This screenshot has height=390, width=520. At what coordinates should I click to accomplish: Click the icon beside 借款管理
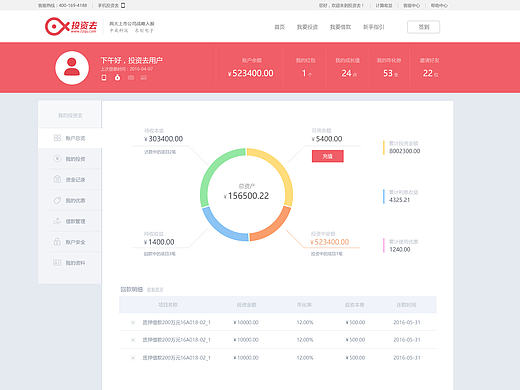(x=57, y=221)
